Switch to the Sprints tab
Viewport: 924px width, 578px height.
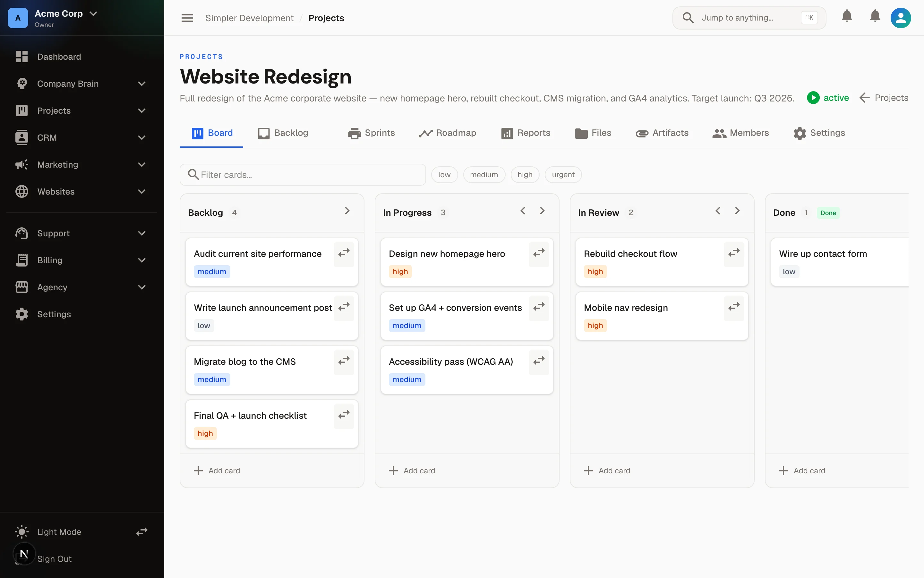tap(371, 133)
